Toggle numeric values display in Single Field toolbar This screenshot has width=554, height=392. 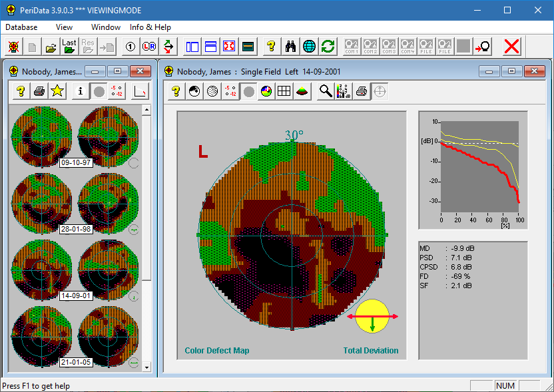[x=230, y=91]
